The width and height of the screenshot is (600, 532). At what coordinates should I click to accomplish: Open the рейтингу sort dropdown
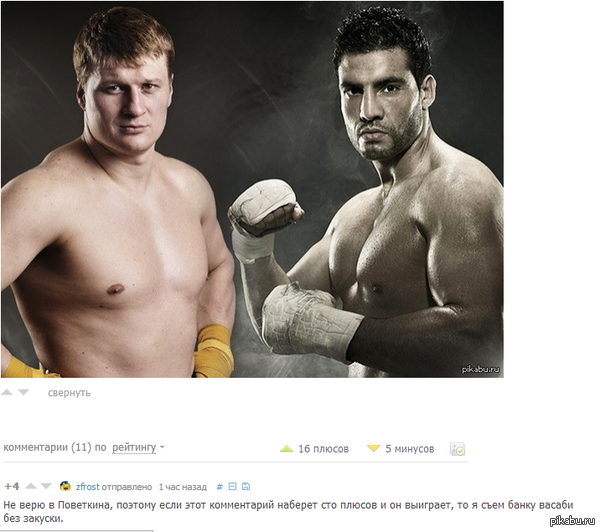tap(134, 447)
